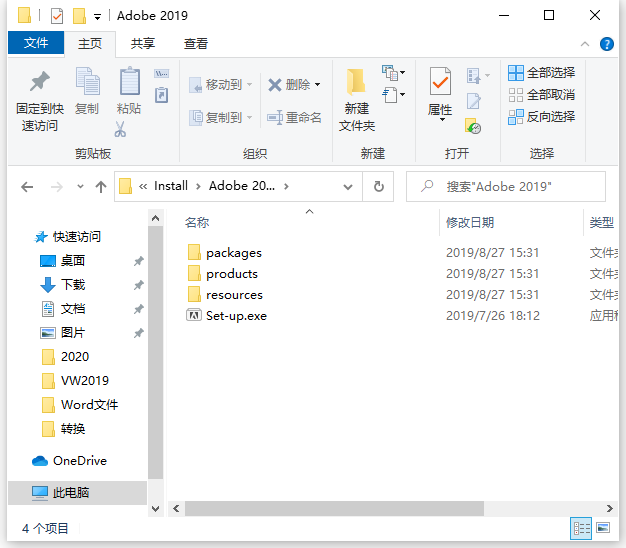Open Quick access in sidebar

coord(67,237)
